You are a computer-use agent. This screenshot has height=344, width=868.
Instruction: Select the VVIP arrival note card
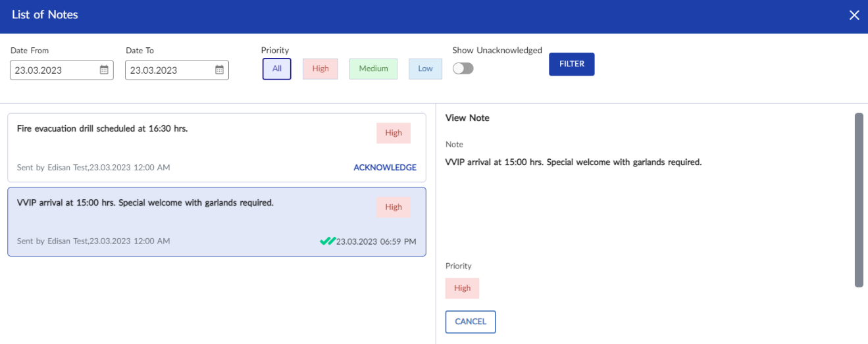(x=217, y=222)
